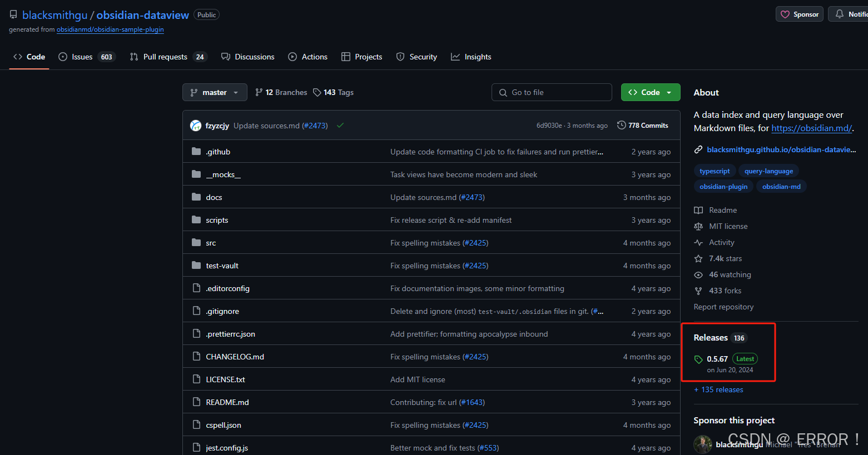Click the Report repository link
This screenshot has width=868, height=455.
point(723,307)
